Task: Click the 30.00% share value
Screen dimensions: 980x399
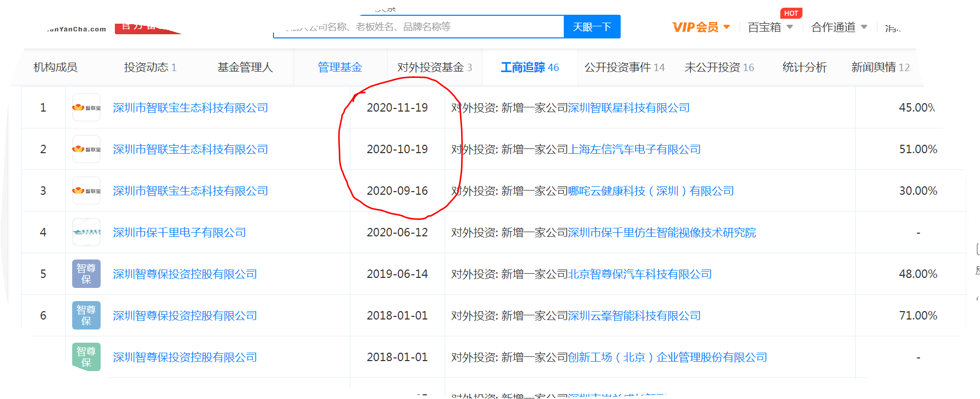Action: pos(918,191)
